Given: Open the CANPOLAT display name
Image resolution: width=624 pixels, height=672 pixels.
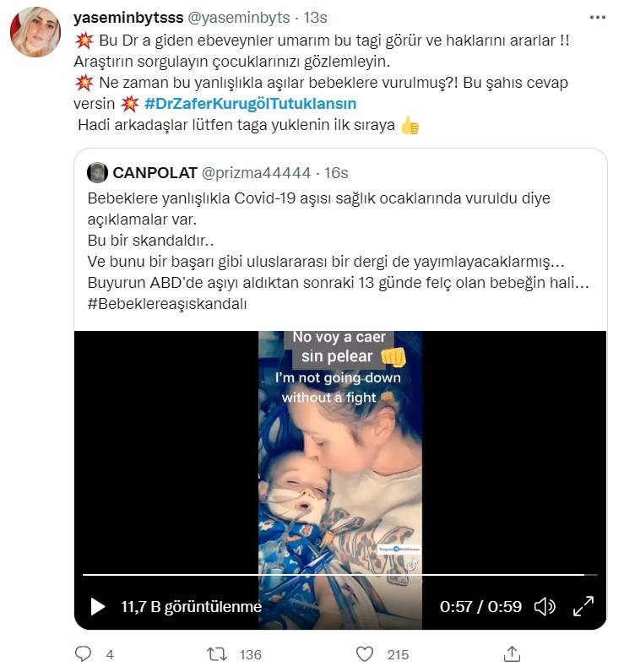Looking at the screenshot, I should click(155, 173).
